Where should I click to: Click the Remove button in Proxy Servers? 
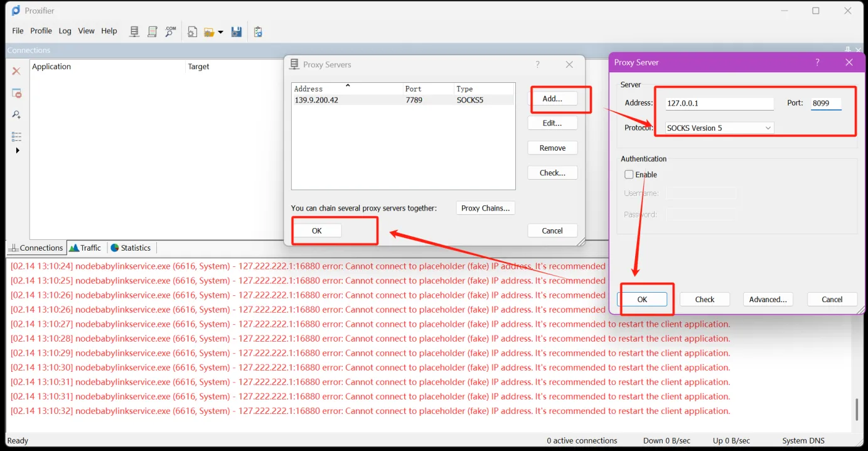tap(552, 148)
